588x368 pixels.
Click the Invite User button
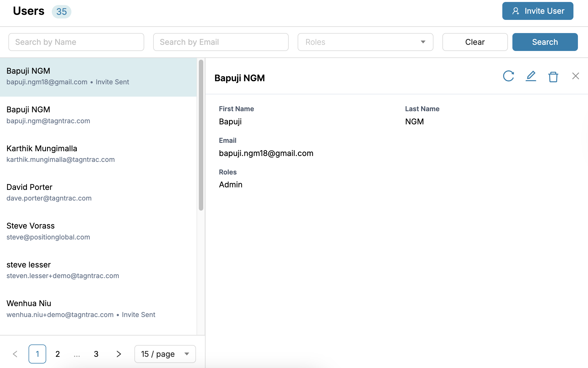(538, 11)
